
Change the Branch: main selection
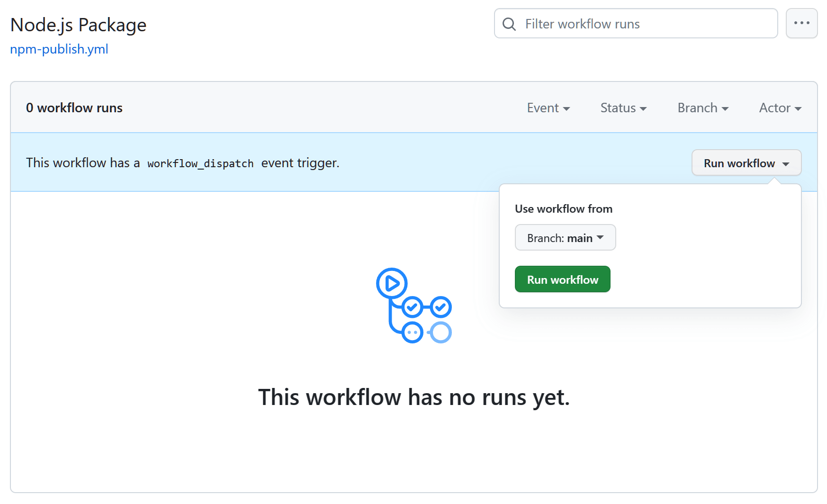(x=565, y=237)
